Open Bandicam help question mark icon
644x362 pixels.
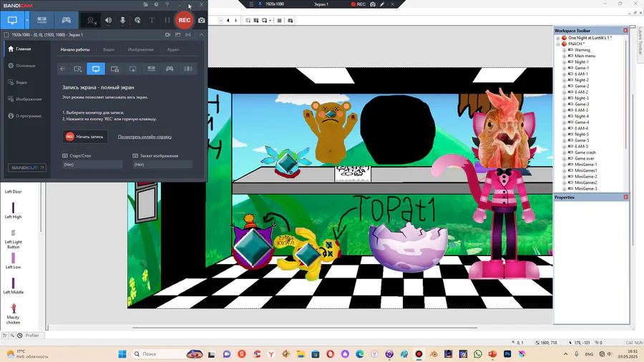pyautogui.click(x=167, y=4)
